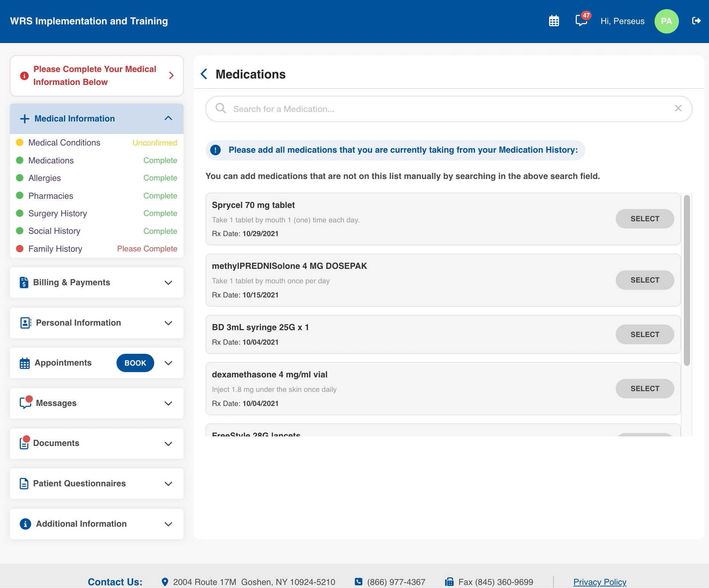The height and width of the screenshot is (588, 709).
Task: Click the medication list scrollbar
Action: click(687, 280)
